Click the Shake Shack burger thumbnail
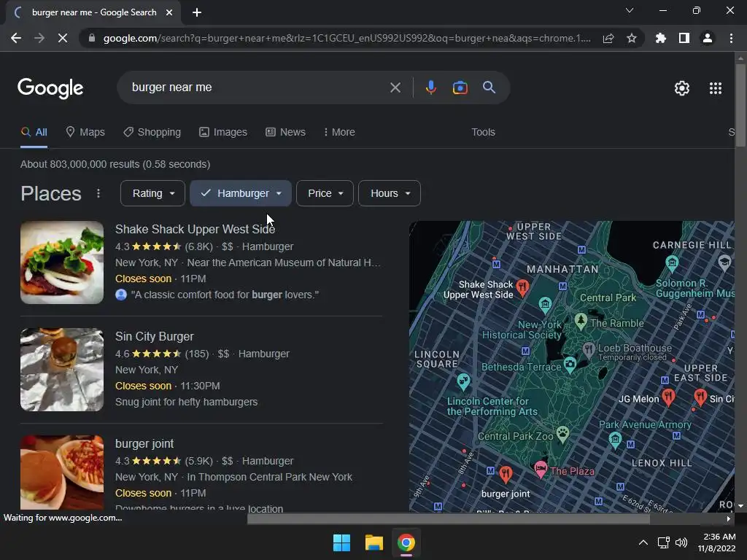Viewport: 747px width, 560px height. (62, 262)
